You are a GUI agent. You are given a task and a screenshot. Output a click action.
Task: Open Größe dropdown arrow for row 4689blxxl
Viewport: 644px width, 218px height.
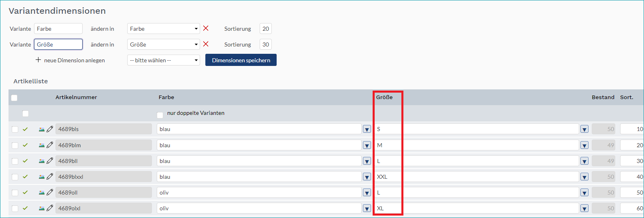point(584,177)
